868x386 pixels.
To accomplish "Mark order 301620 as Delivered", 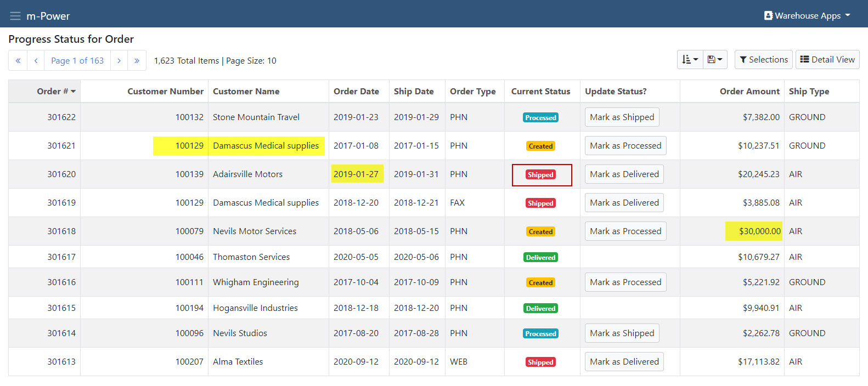I will click(x=624, y=174).
